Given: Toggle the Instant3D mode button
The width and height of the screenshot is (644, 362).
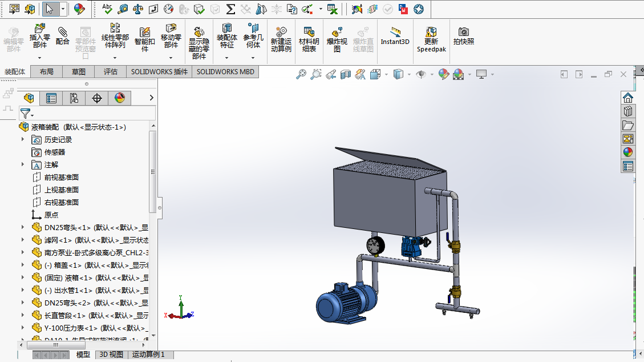Looking at the screenshot, I should coord(395,34).
